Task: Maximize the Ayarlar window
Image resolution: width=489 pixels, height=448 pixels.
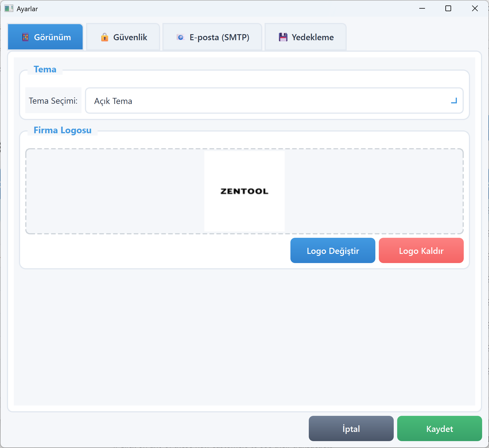Action: (x=448, y=9)
